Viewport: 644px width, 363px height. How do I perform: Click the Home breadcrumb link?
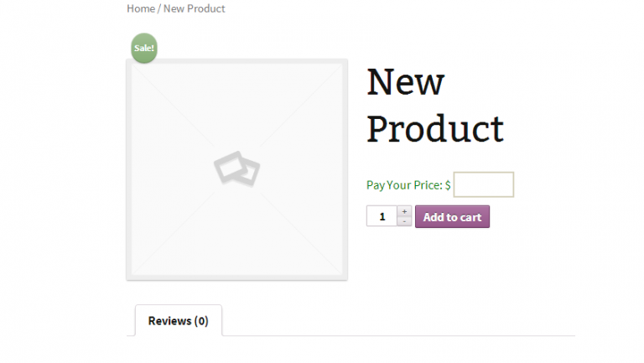140,8
